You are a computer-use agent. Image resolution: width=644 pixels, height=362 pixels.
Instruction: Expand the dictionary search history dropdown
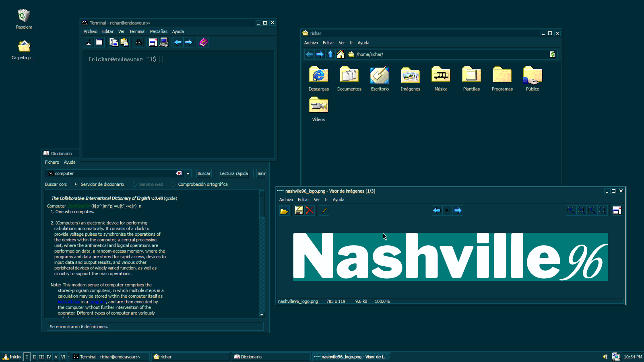click(x=188, y=174)
